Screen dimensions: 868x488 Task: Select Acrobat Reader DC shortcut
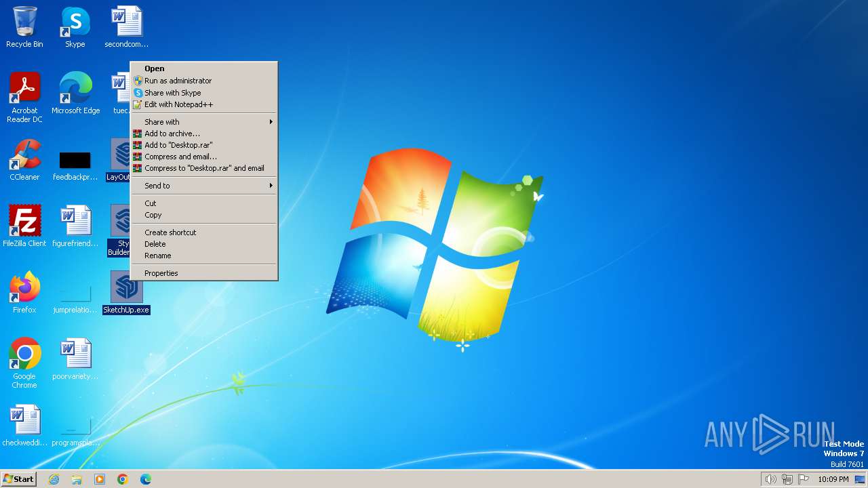(24, 98)
